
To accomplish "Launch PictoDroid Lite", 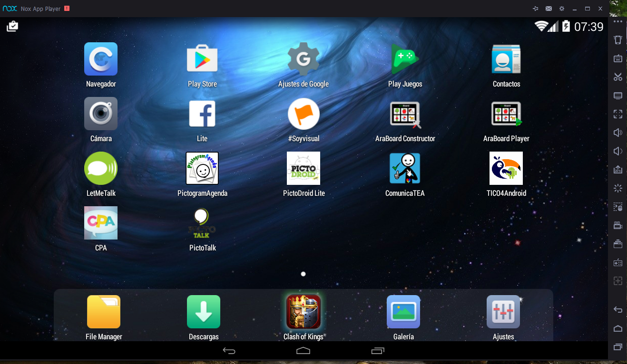I will [304, 168].
